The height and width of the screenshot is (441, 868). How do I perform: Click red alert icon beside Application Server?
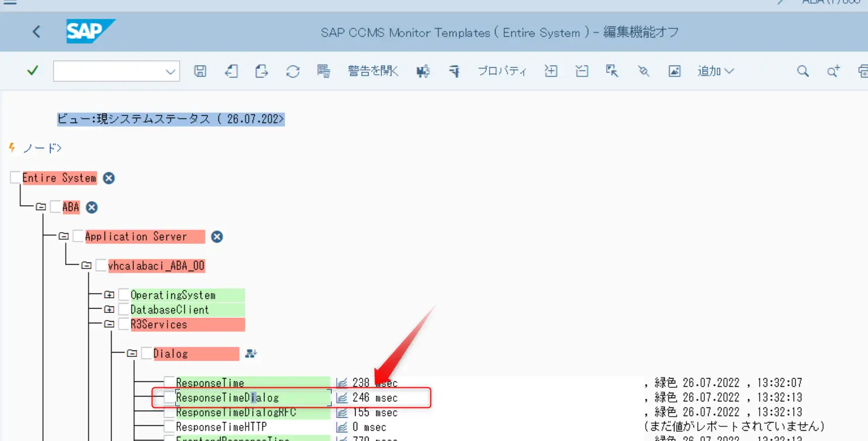pyautogui.click(x=217, y=237)
